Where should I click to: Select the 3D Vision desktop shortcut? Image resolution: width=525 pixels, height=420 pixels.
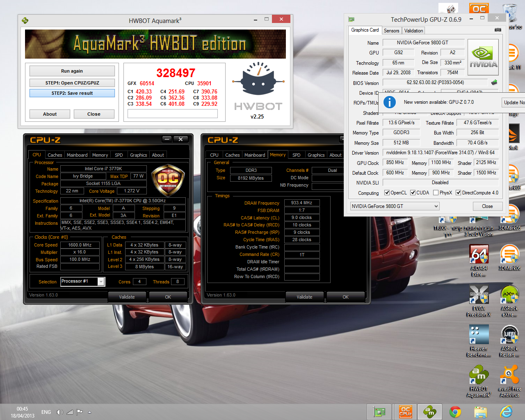pos(479,226)
